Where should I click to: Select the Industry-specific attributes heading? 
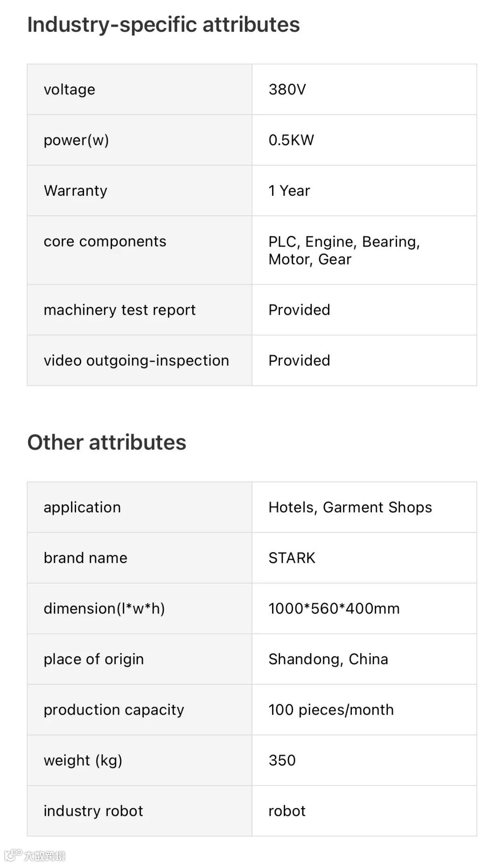[163, 25]
